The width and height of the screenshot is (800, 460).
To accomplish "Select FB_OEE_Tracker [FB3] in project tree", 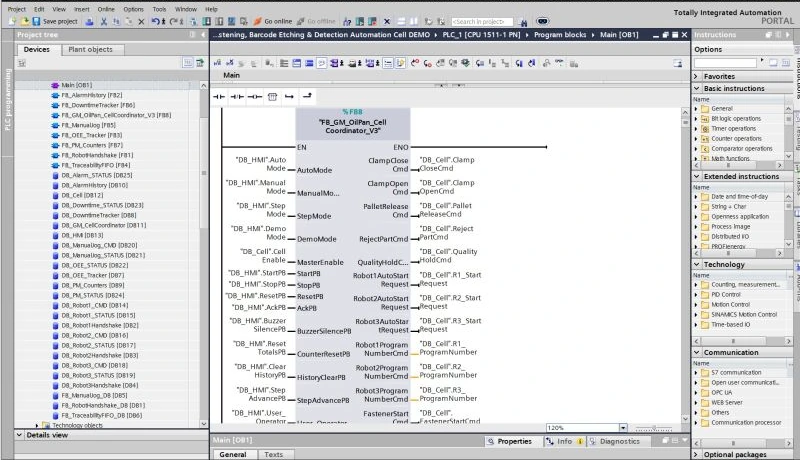I will click(91, 135).
